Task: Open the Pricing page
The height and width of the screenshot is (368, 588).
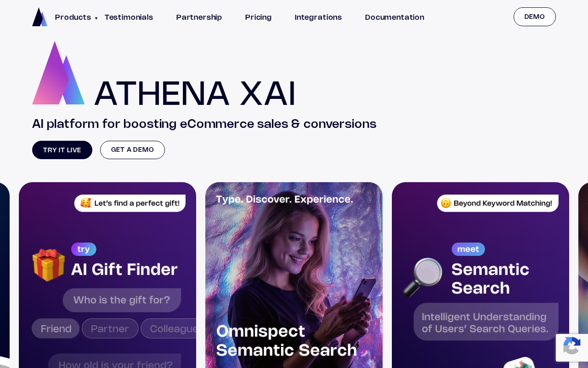Action: [x=258, y=17]
